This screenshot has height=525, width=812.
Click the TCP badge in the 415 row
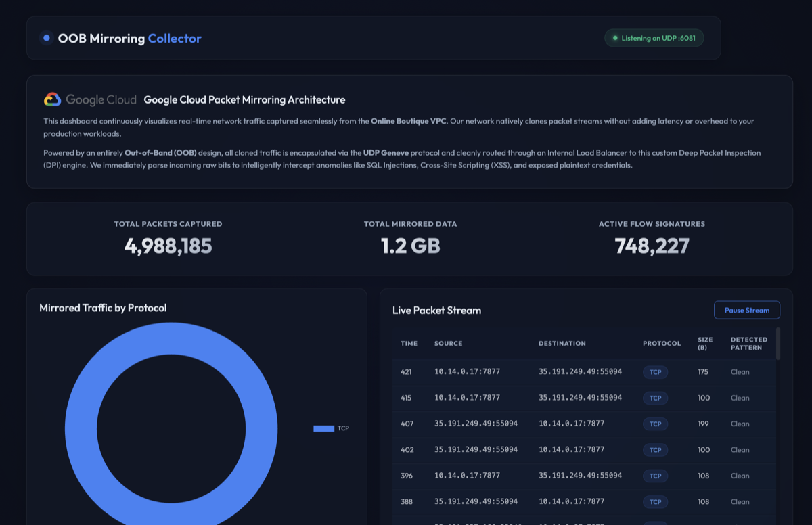coord(655,398)
